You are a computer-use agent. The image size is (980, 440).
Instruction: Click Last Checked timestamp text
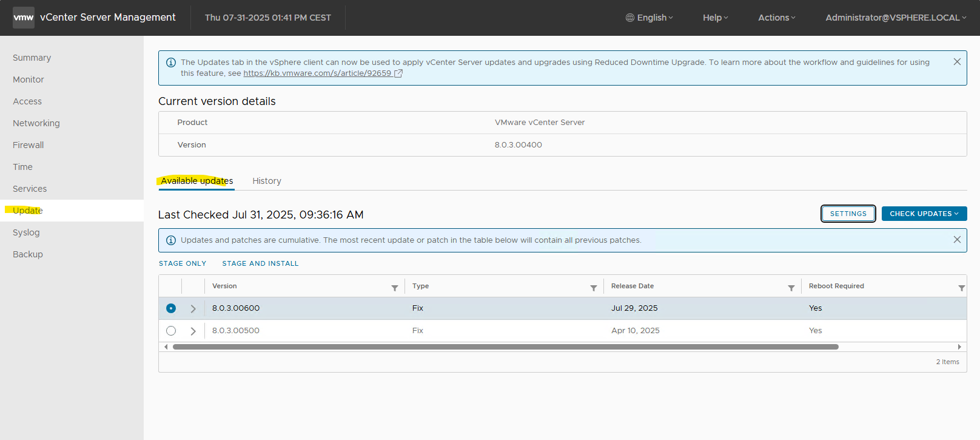click(261, 215)
